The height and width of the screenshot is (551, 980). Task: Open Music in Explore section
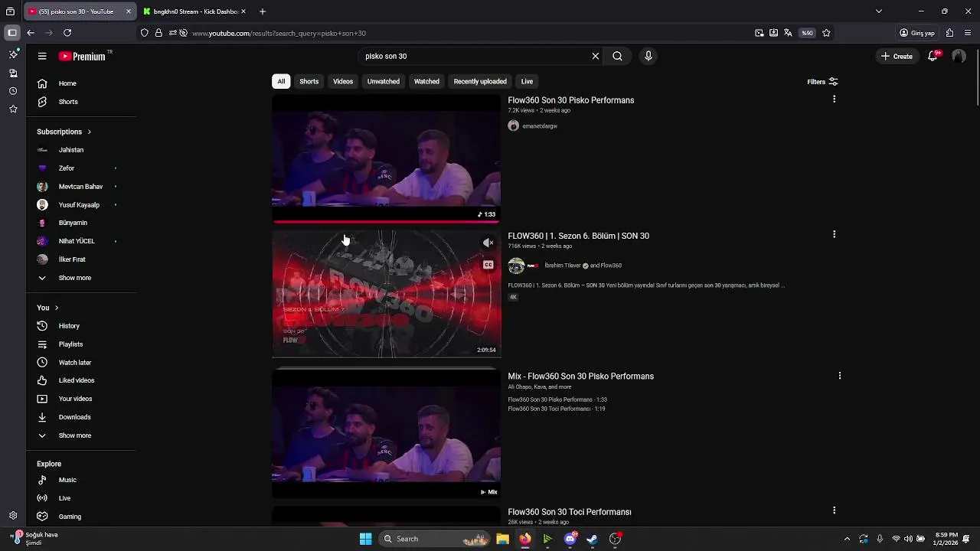pos(67,480)
